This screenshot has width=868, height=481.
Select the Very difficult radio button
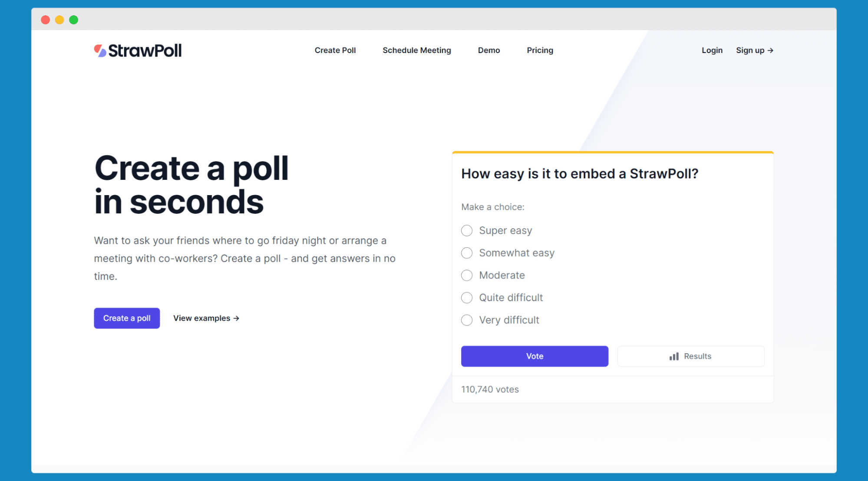tap(467, 320)
